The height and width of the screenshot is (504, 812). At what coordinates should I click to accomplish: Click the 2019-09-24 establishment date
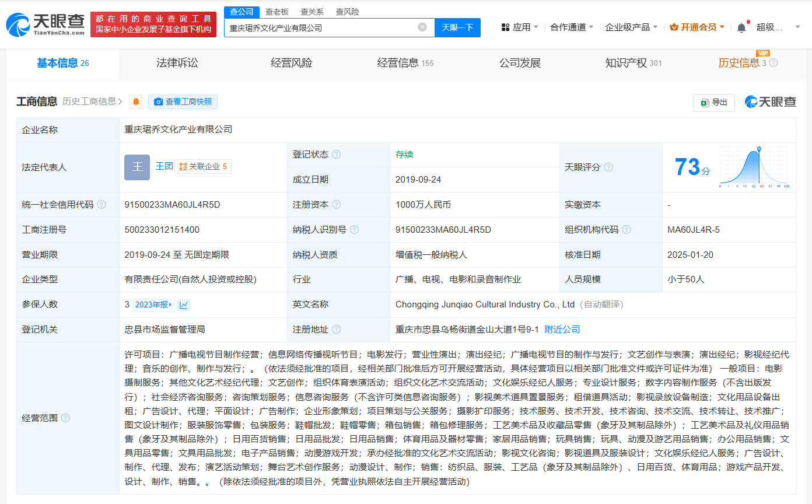(x=418, y=180)
